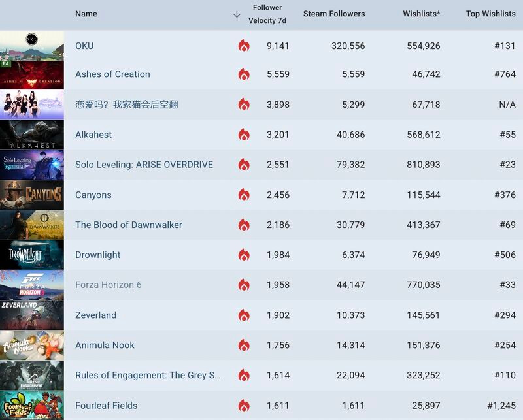Click the flame icon for Animula Nook
The image size is (523, 420).
(244, 346)
